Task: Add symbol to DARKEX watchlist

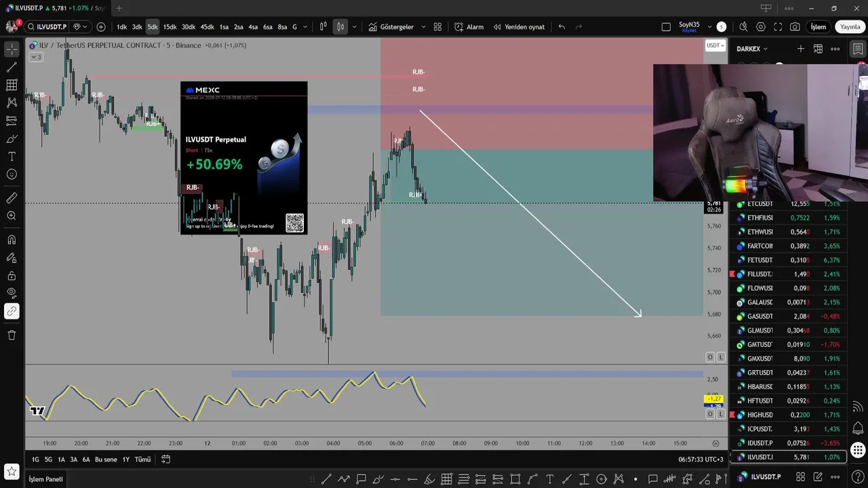Action: (801, 49)
